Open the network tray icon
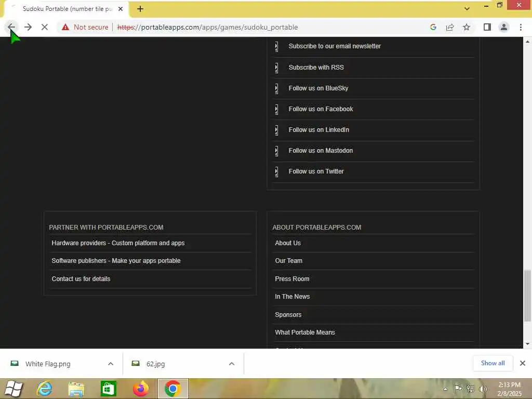The height and width of the screenshot is (399, 532). click(470, 389)
